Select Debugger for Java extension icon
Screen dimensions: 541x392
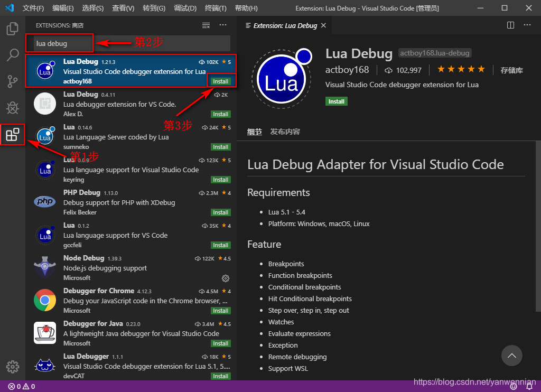(45, 333)
